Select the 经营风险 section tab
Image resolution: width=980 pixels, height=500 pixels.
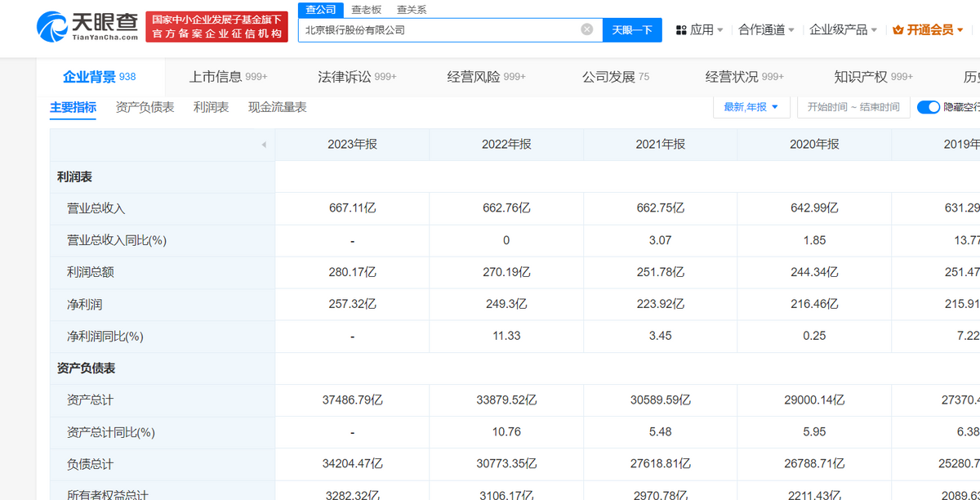(x=486, y=77)
